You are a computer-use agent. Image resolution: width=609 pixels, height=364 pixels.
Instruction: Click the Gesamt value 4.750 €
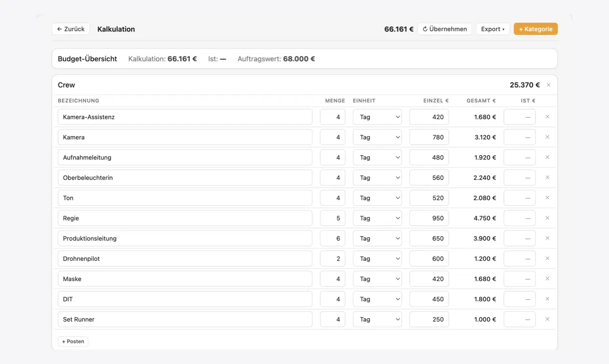[x=485, y=218]
